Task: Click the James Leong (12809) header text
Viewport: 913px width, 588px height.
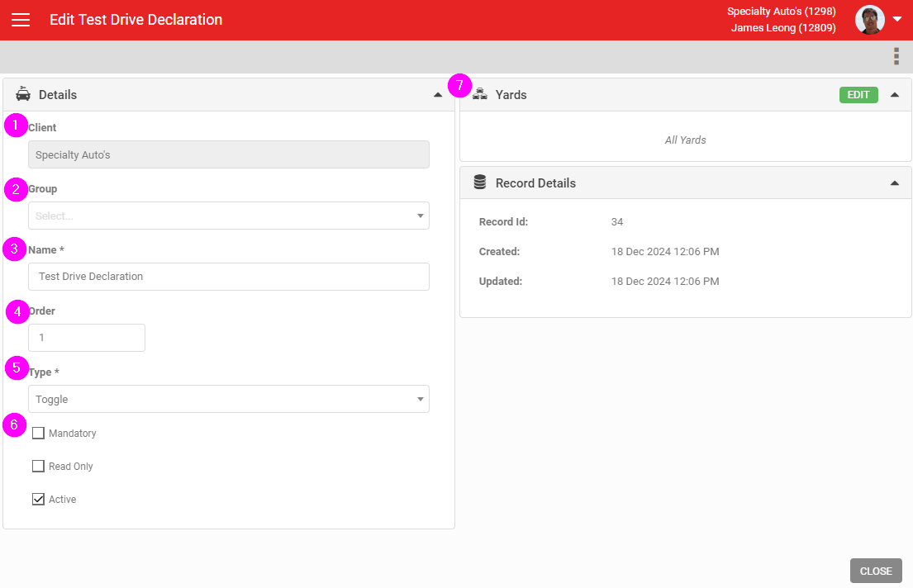Action: tap(783, 28)
